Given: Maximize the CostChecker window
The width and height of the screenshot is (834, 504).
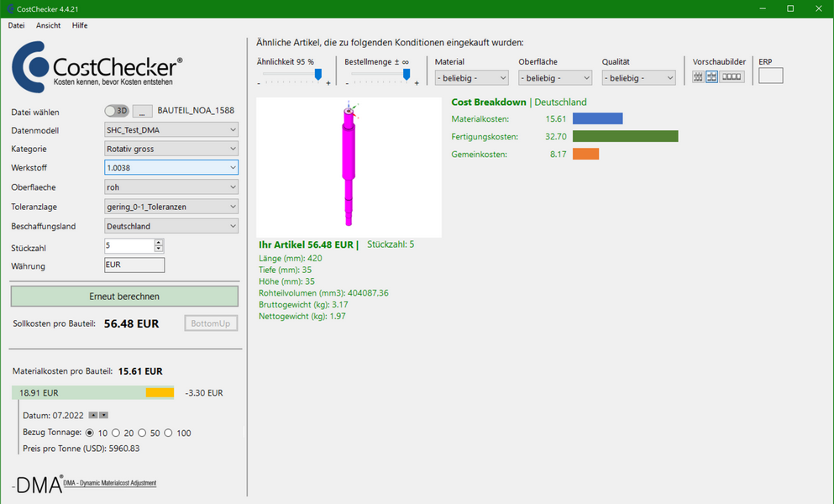Looking at the screenshot, I should [790, 8].
